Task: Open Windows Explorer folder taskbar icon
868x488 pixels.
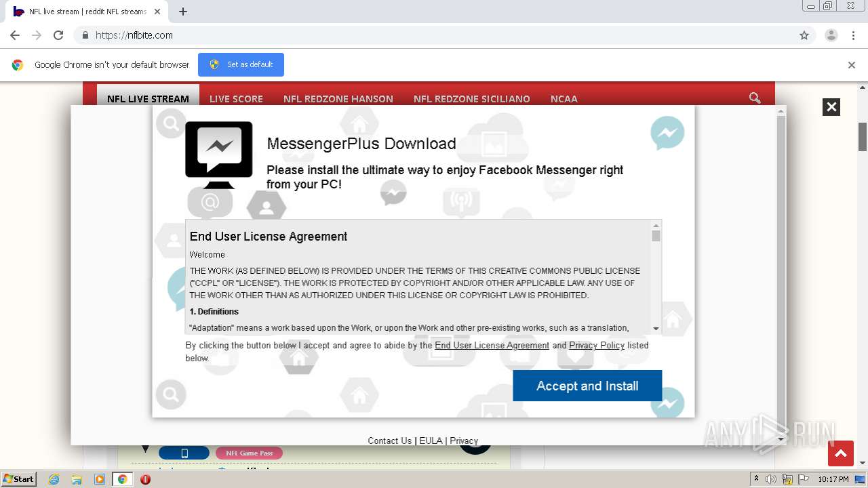Action: click(77, 479)
